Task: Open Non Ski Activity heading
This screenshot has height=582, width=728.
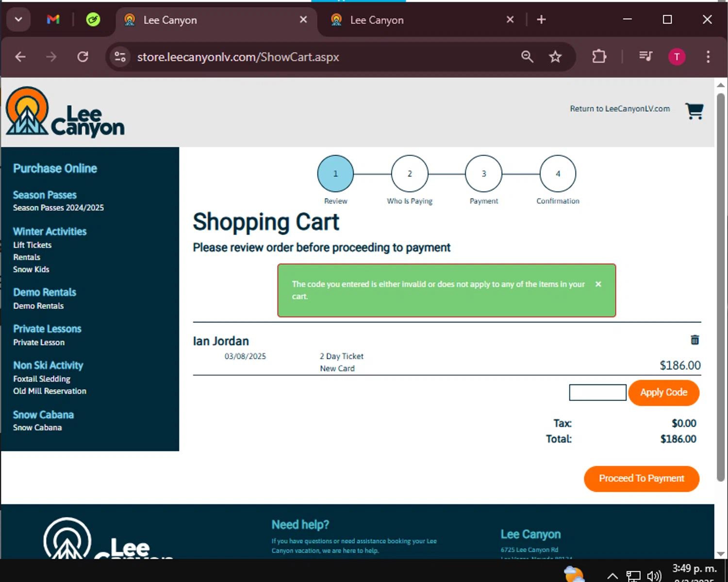Action: coord(48,365)
